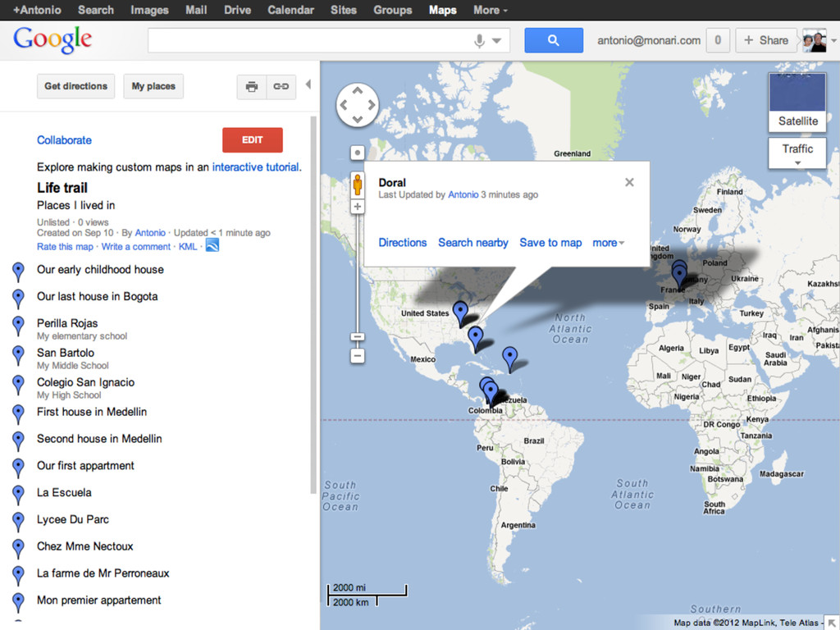The image size is (840, 630).
Task: Click the KML link
Action: (x=188, y=246)
